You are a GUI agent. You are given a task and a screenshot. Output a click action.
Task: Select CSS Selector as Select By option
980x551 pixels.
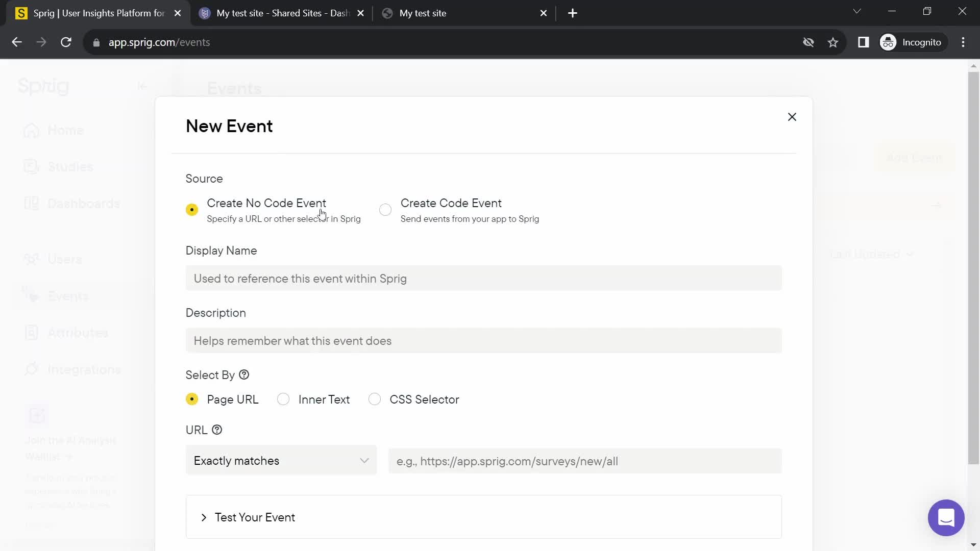point(376,399)
